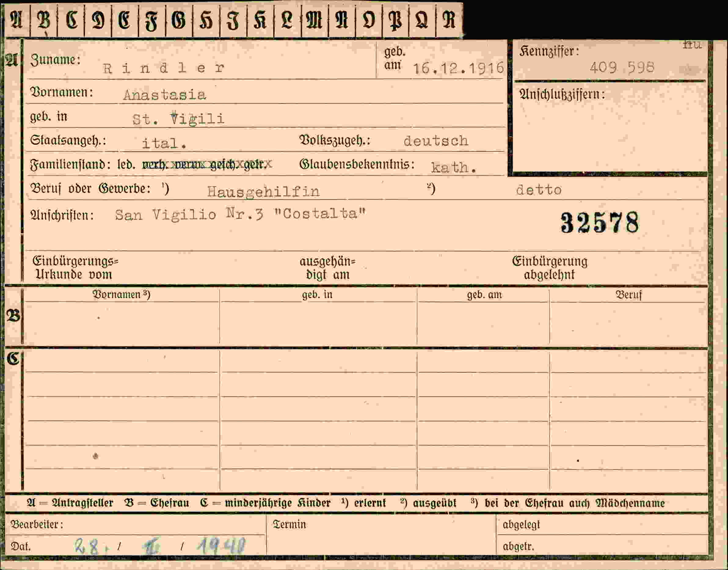728x570 pixels.
Task: Select the letter Q index tab
Action: point(423,20)
